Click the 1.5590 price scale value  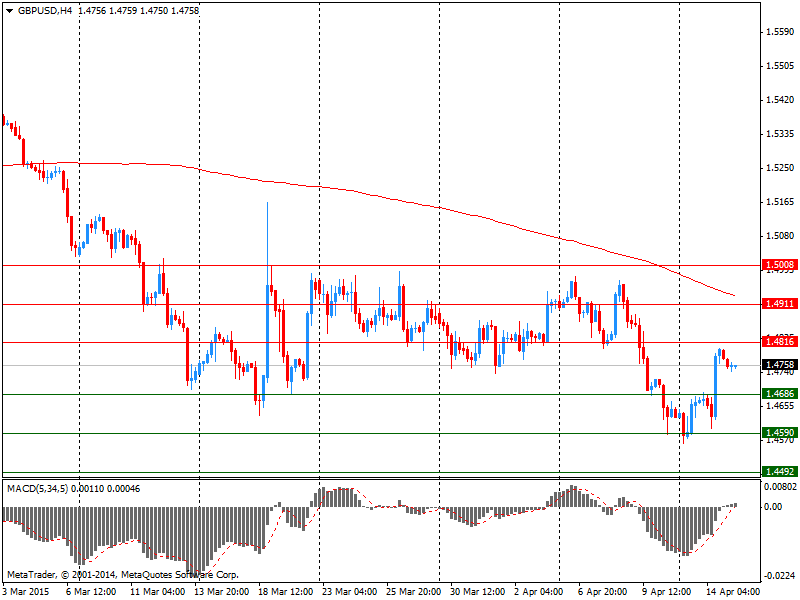pos(781,32)
